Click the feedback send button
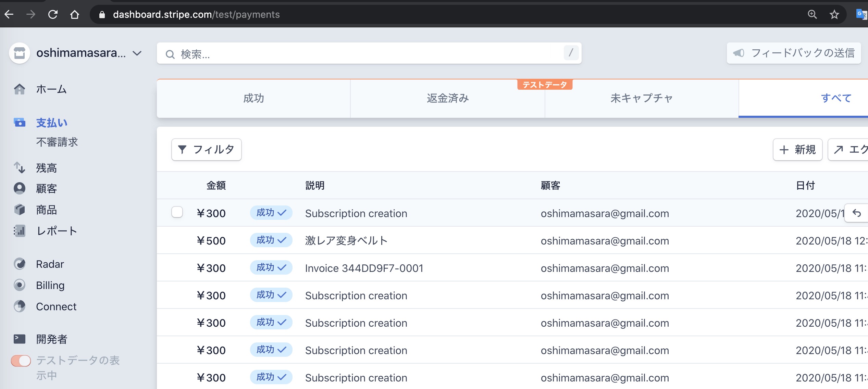The width and height of the screenshot is (868, 389). tap(793, 53)
